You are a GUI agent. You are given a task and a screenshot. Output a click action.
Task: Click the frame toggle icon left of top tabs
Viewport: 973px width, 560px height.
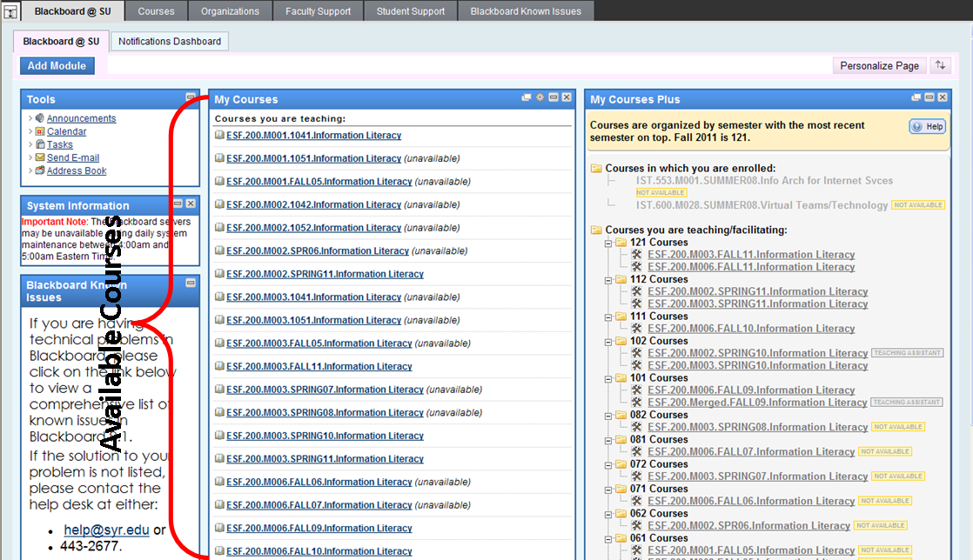10,11
